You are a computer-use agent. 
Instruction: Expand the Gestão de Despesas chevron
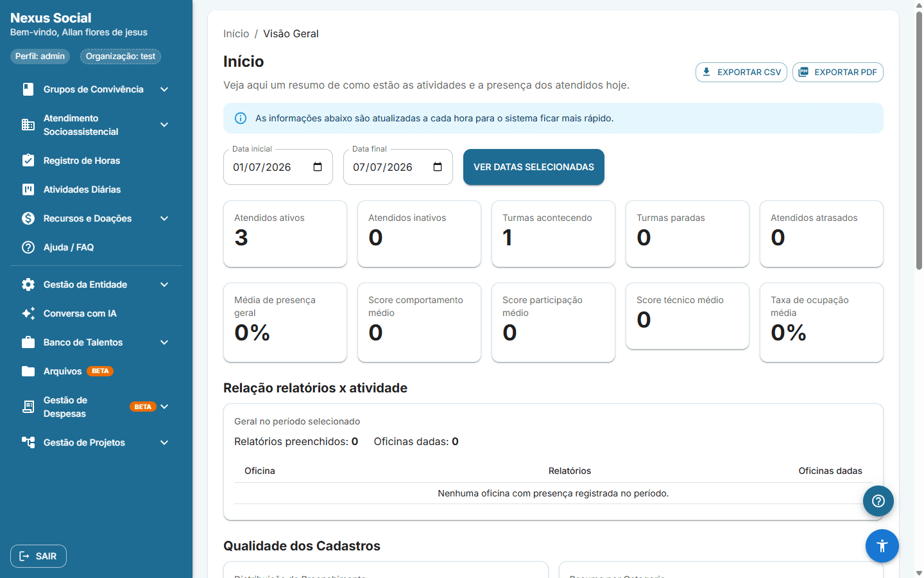coord(164,407)
